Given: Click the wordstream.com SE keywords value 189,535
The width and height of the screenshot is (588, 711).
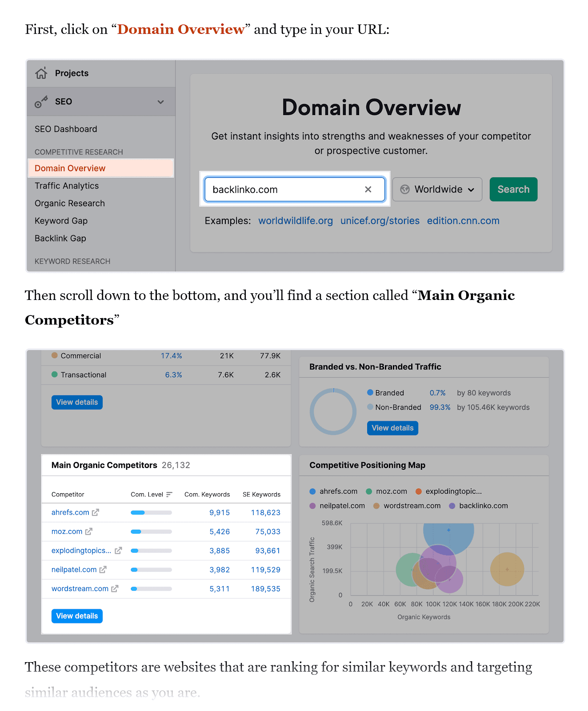Looking at the screenshot, I should click(x=266, y=589).
